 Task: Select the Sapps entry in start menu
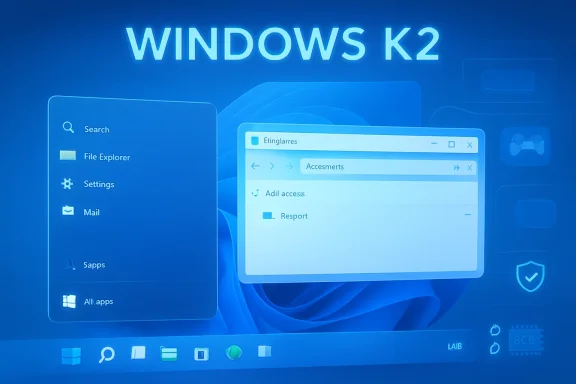point(85,265)
